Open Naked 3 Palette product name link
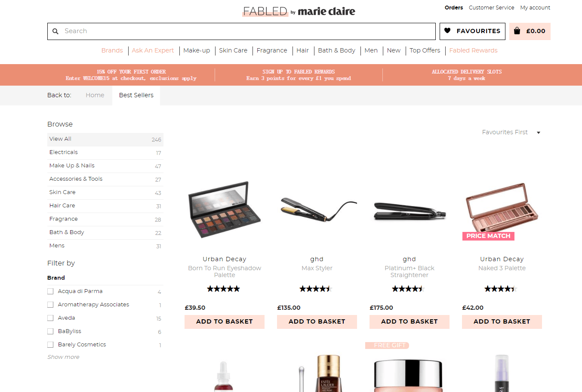The height and width of the screenshot is (392, 582). tap(502, 268)
